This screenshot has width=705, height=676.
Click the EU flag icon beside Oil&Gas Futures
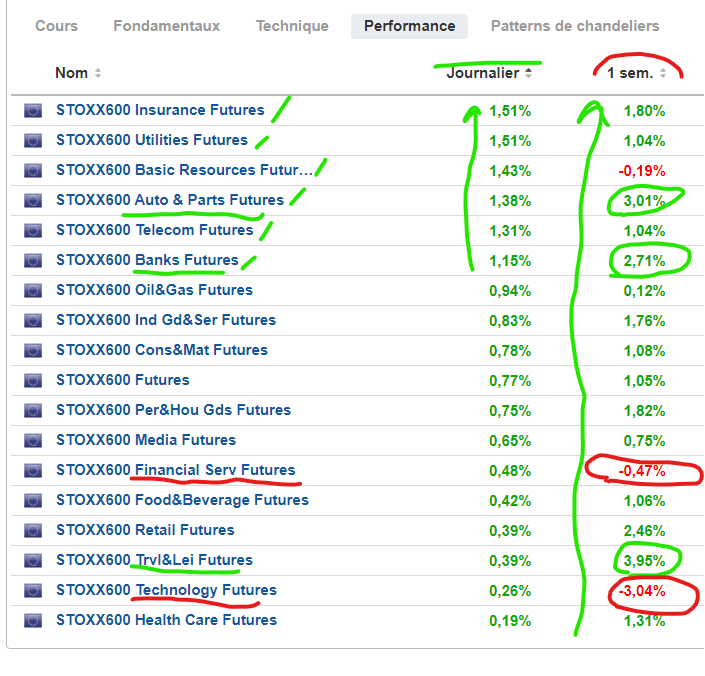coord(33,291)
